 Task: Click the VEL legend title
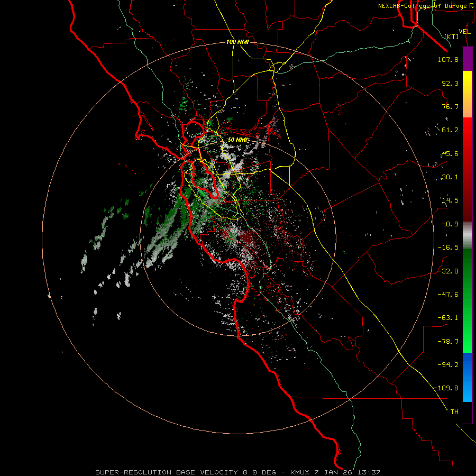tap(464, 32)
